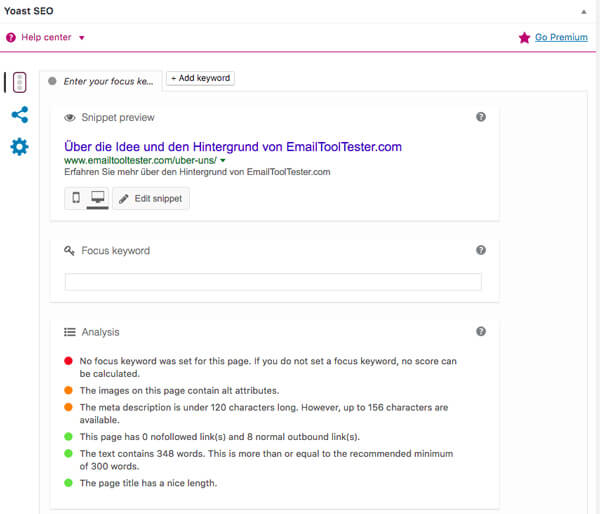The height and width of the screenshot is (514, 600).
Task: Click the Edit snippet button
Action: [151, 199]
